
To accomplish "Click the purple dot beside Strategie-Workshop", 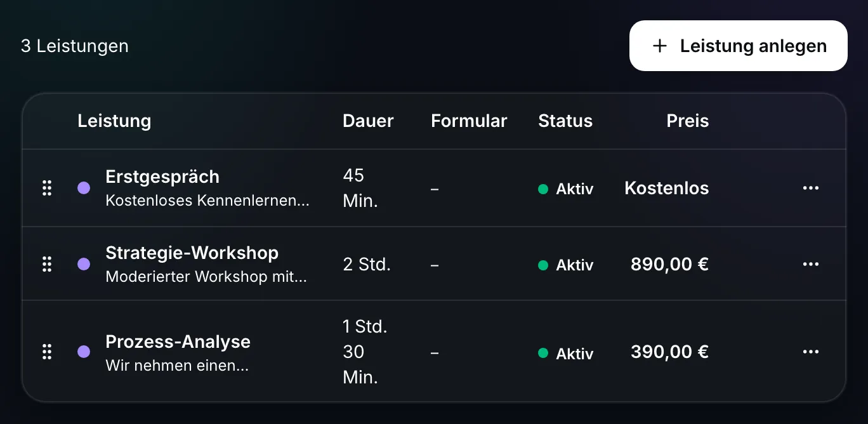I will (84, 264).
